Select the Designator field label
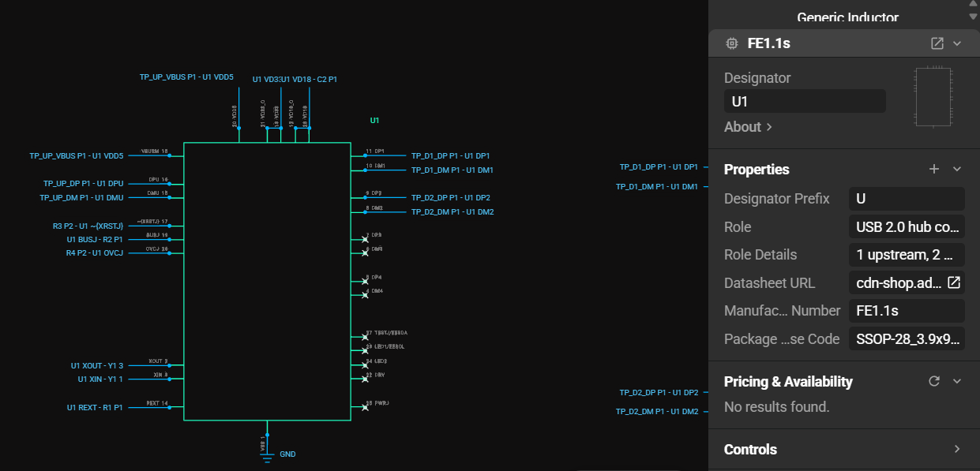The height and width of the screenshot is (471, 980). (x=757, y=78)
